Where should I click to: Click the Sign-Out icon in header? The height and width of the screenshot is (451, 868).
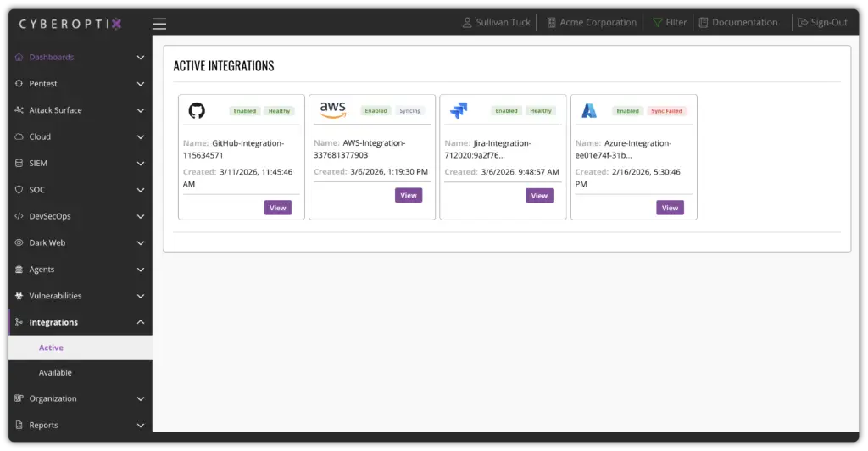coord(803,23)
